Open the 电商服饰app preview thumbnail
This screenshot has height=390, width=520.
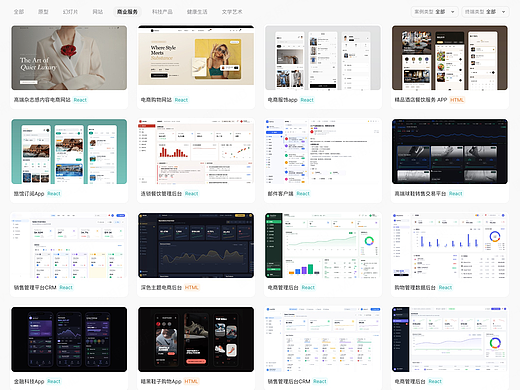click(x=323, y=58)
